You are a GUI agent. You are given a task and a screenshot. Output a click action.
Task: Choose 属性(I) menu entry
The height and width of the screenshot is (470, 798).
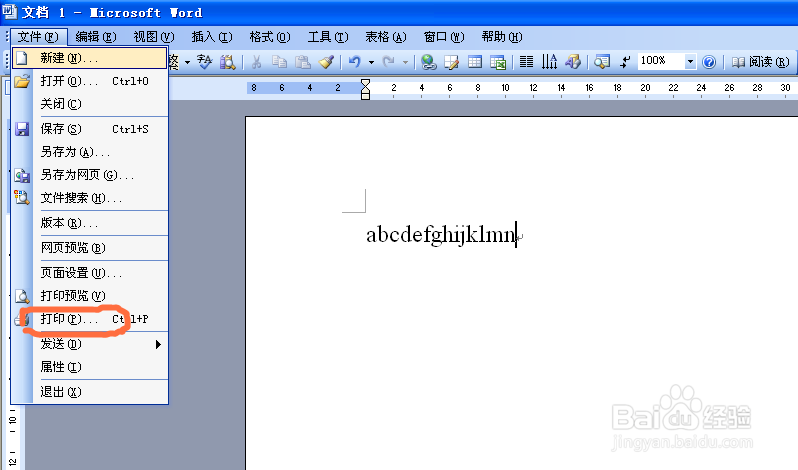point(90,367)
